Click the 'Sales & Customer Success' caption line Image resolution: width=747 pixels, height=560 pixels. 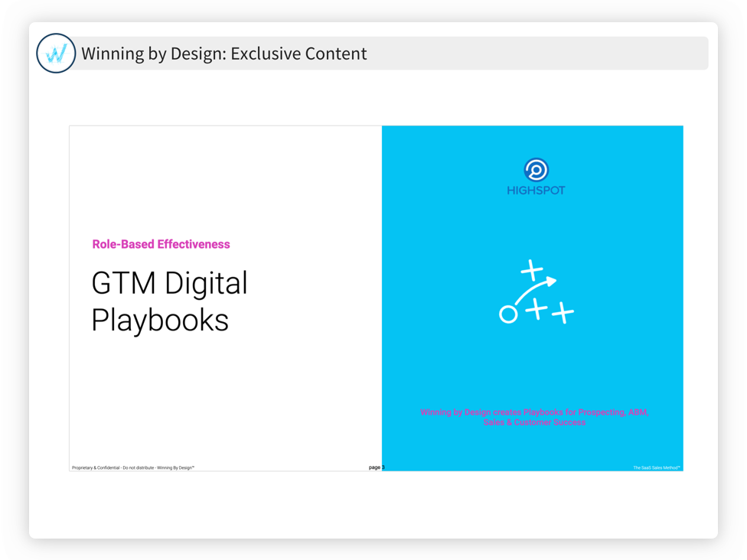click(533, 422)
